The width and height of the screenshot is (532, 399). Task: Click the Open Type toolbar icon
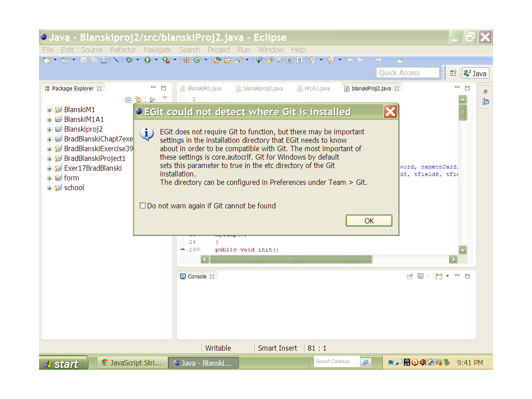pos(217,60)
